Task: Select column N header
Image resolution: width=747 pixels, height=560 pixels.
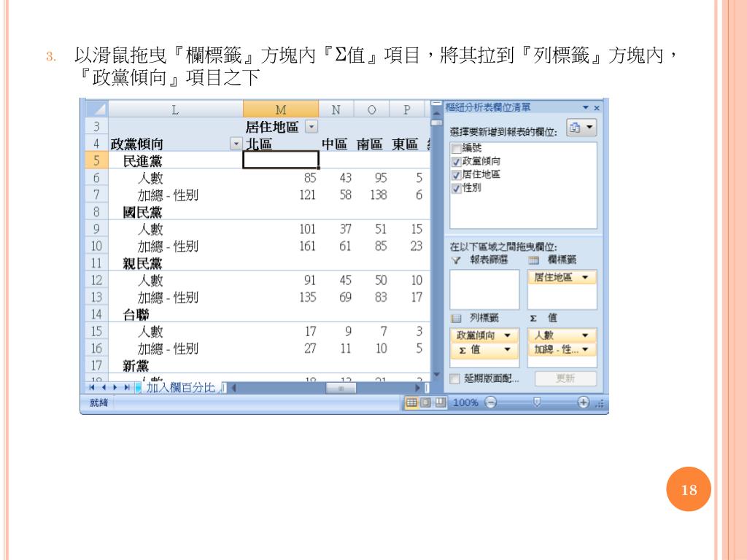Action: [x=336, y=109]
